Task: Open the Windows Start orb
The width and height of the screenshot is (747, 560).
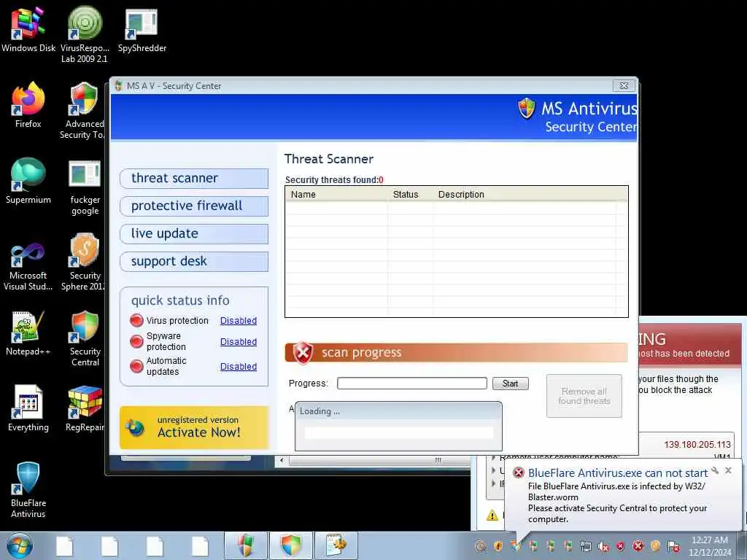Action: coord(20,546)
